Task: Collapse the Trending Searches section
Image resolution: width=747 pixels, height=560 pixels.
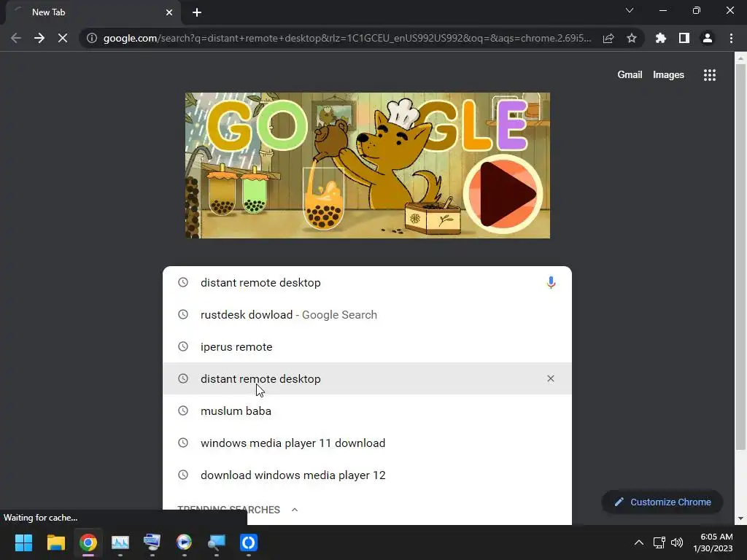Action: (295, 510)
